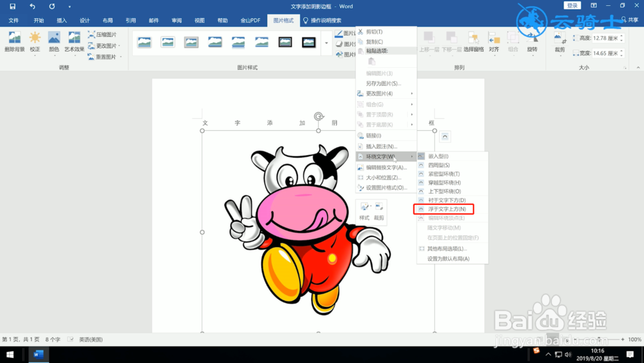Choose 链接(I) in the context menu
This screenshot has height=363, width=644.
click(386, 135)
